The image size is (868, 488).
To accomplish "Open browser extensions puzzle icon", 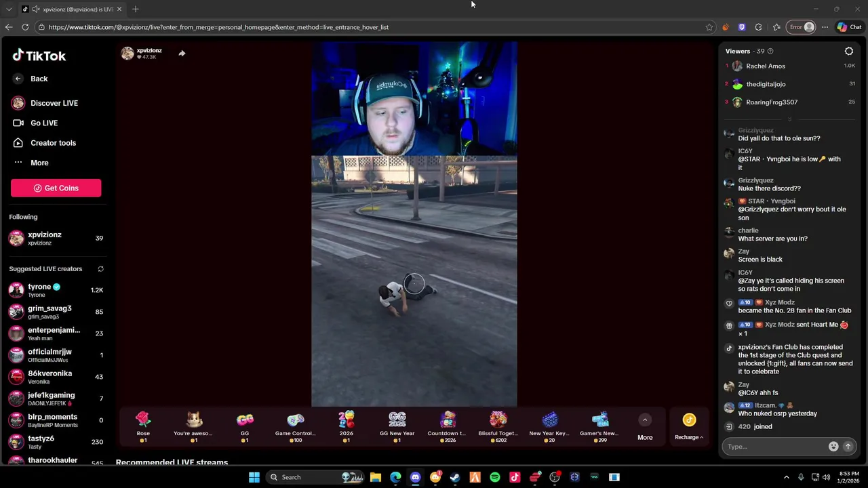I will click(758, 27).
